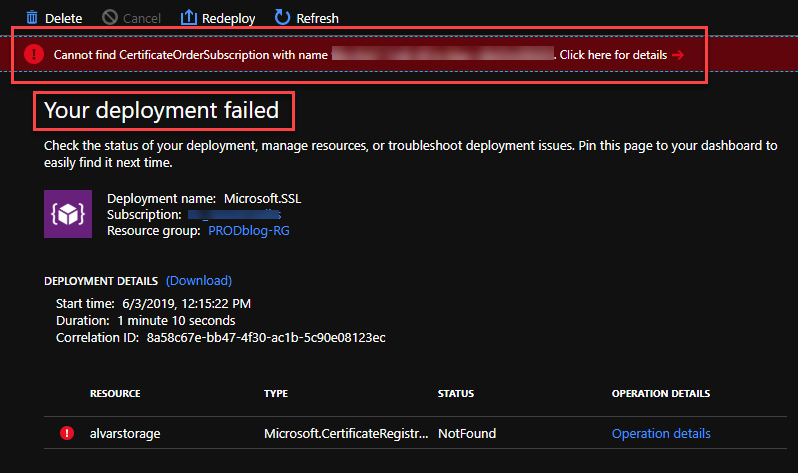Click the OPERATION DETAILS column header
The width and height of the screenshot is (798, 473).
(x=661, y=394)
